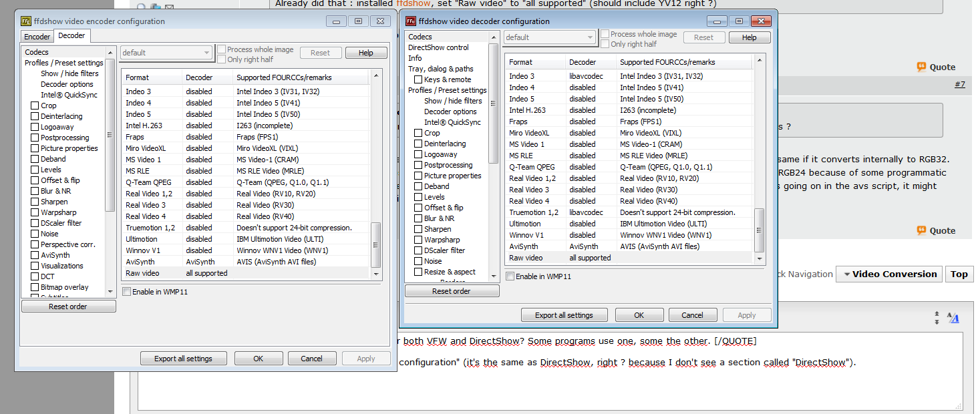Select Intel QuickSync in encoder tree
This screenshot has height=414, width=980.
[x=69, y=95]
